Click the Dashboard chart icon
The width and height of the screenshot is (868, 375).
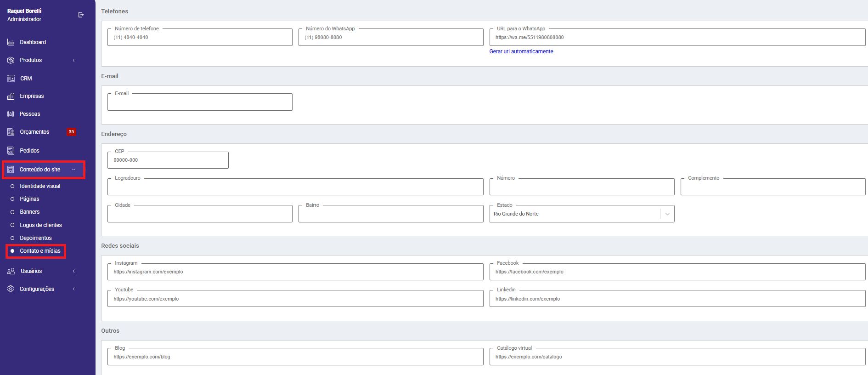pos(11,42)
